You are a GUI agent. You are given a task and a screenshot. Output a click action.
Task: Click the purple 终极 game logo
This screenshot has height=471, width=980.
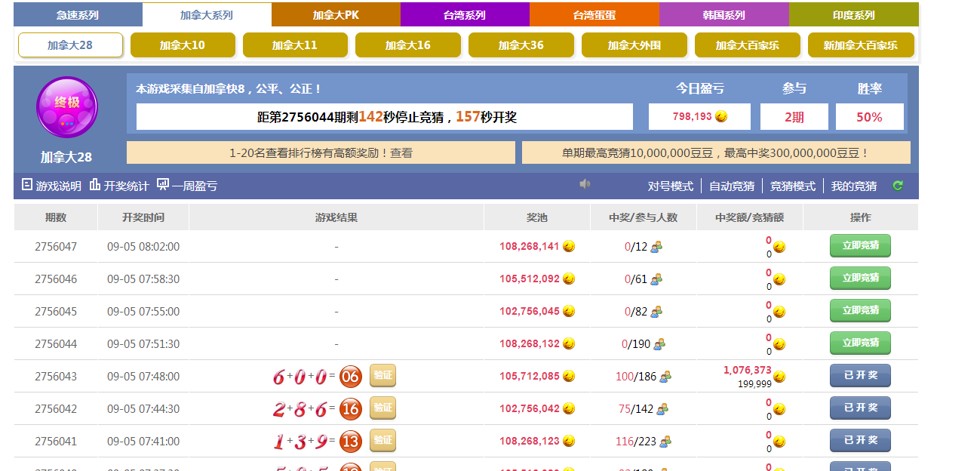(67, 107)
